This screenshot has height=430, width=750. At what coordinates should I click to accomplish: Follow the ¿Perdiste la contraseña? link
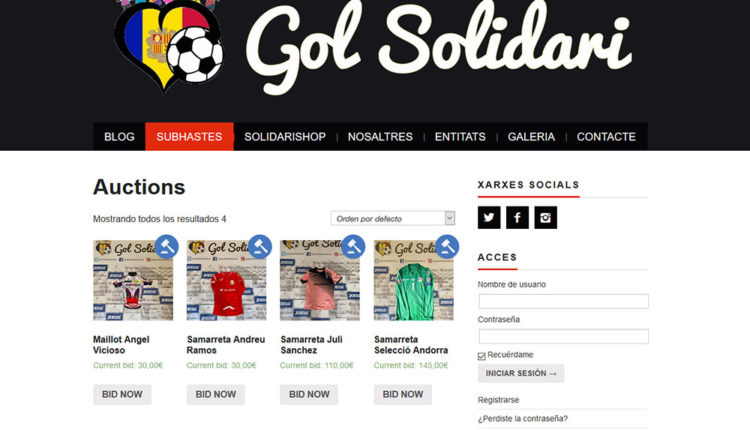click(x=522, y=419)
